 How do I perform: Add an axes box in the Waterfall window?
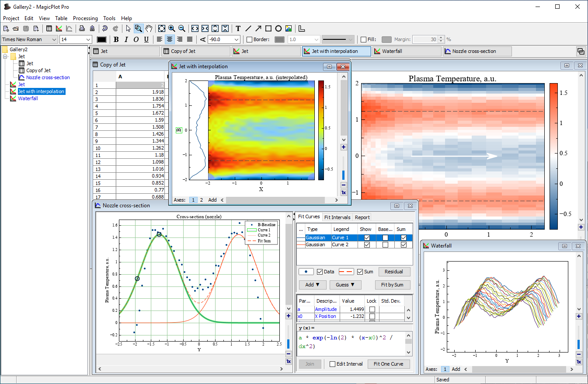(456, 369)
